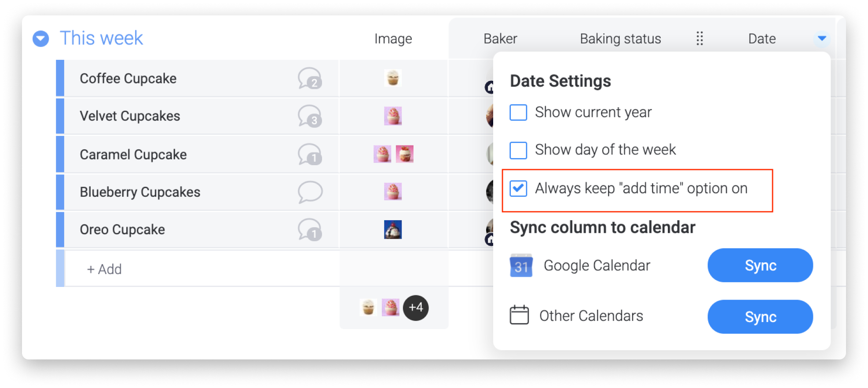Open Coffee Cupcake conversation bubble
The image size is (868, 388).
(x=310, y=78)
